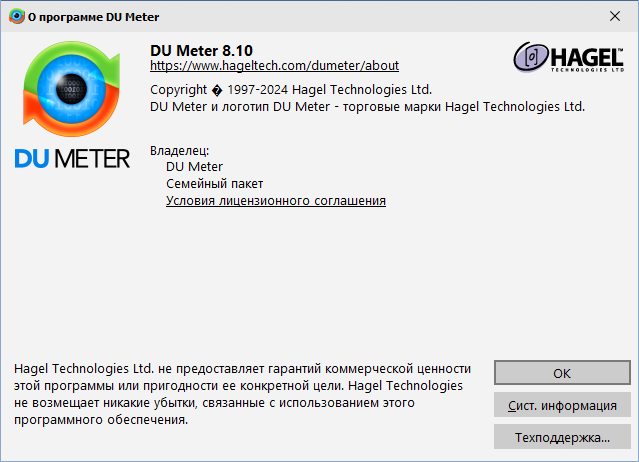Open Сист. информация
This screenshot has height=462, width=639.
click(x=562, y=405)
